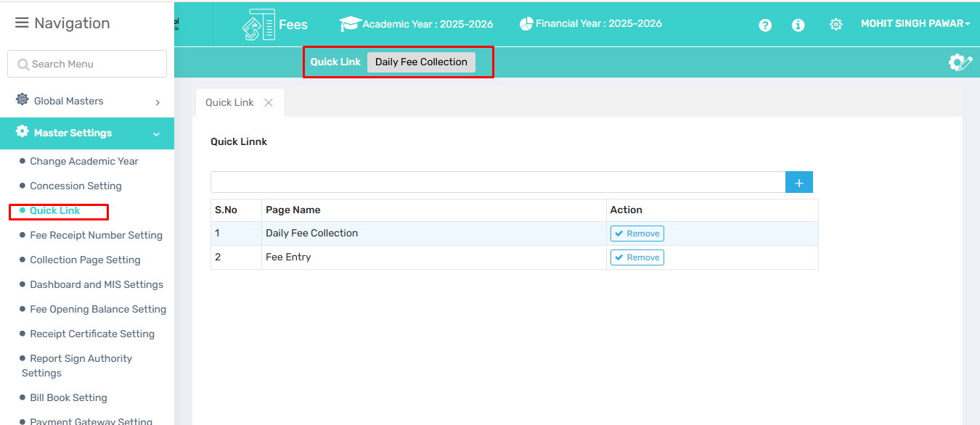This screenshot has height=425, width=980.
Task: Click the Academic Year graduation cap icon
Action: (350, 24)
